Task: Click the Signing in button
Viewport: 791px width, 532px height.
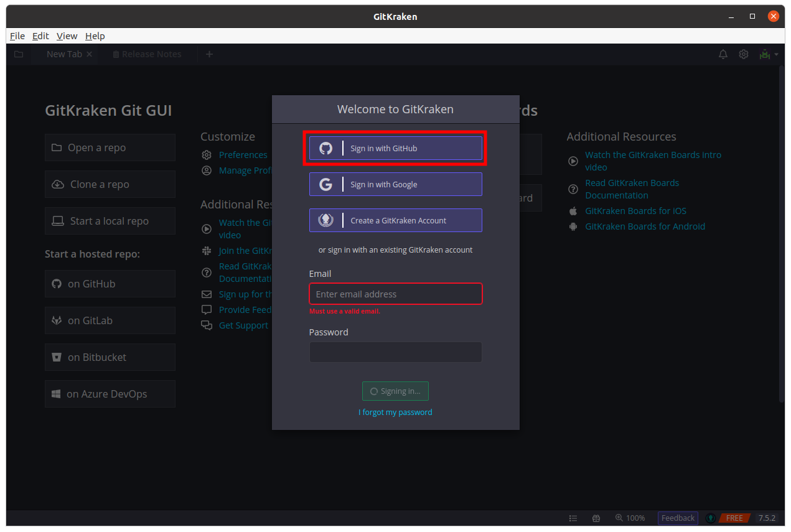Action: point(395,391)
